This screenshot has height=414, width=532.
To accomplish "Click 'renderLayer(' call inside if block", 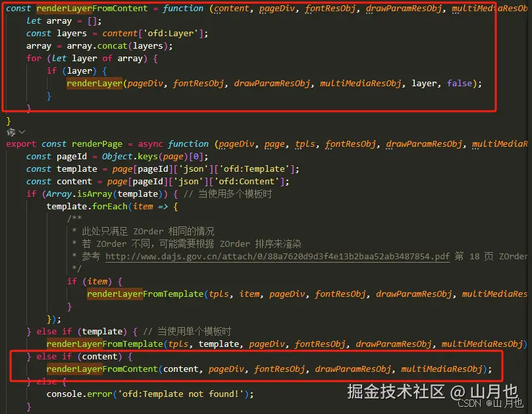I will point(96,84).
